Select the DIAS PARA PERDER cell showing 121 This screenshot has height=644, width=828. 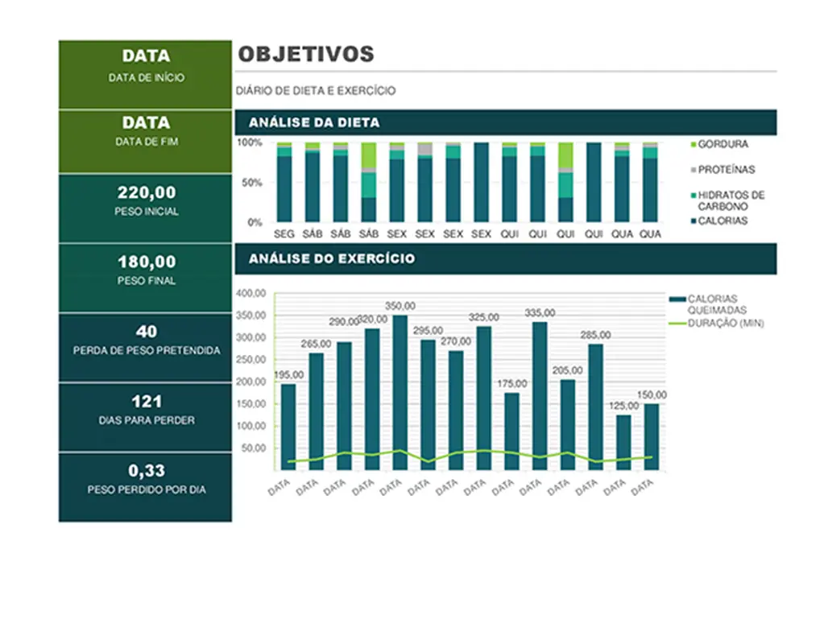[x=146, y=409]
